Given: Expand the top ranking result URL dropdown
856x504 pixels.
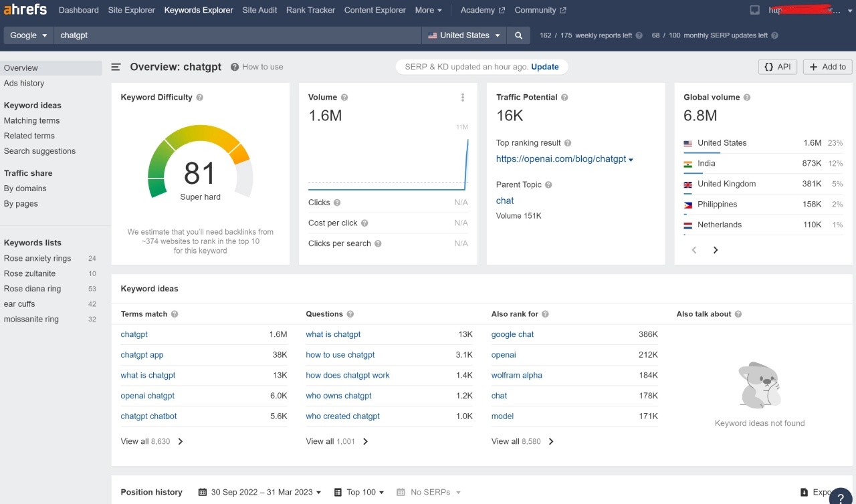Looking at the screenshot, I should (x=631, y=160).
